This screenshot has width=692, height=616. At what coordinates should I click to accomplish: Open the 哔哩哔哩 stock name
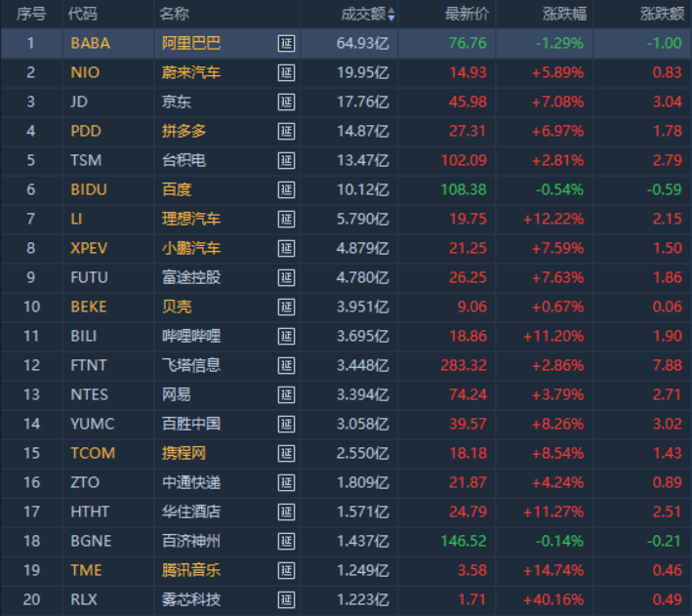tap(191, 336)
